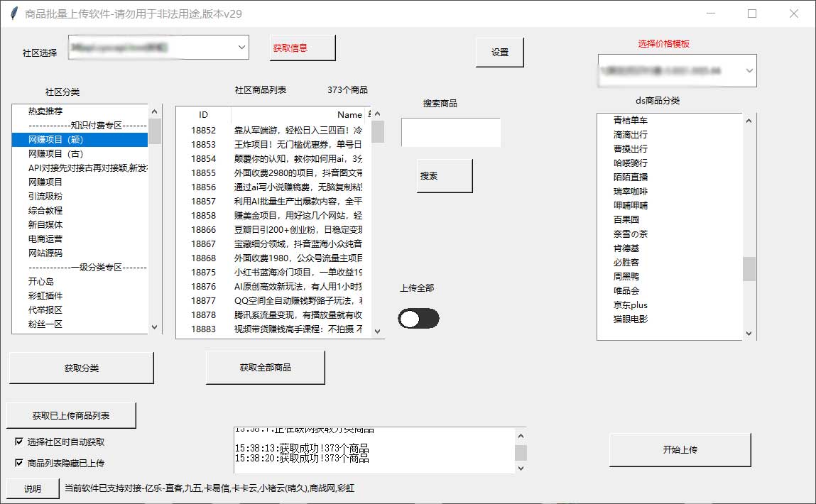
Task: Open the 选择价格模板 dropdown
Action: pos(677,70)
